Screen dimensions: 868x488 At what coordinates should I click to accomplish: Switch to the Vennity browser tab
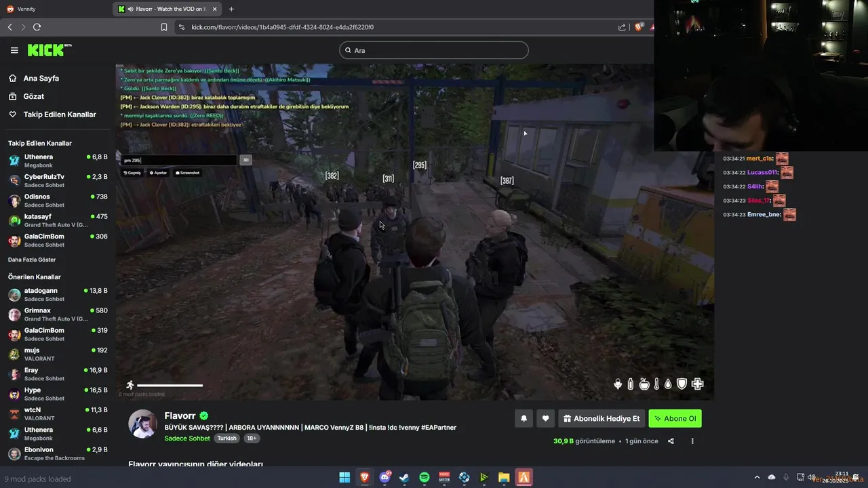pos(54,9)
